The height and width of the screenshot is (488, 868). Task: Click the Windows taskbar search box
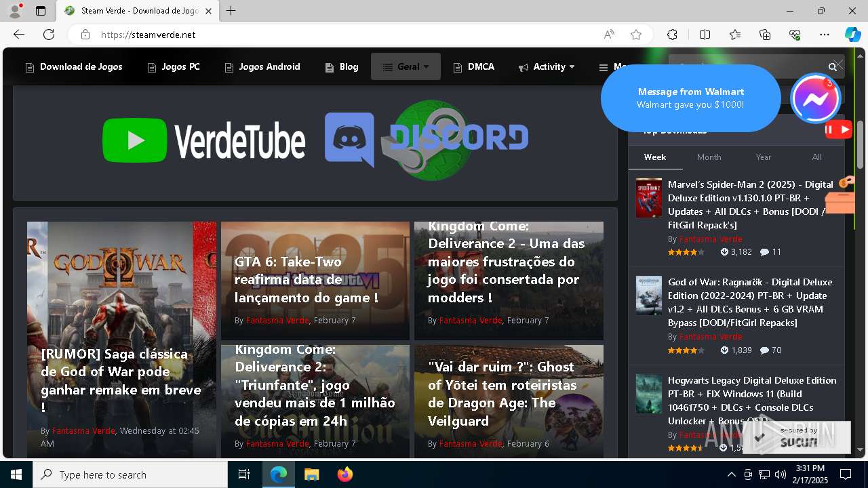click(x=130, y=474)
